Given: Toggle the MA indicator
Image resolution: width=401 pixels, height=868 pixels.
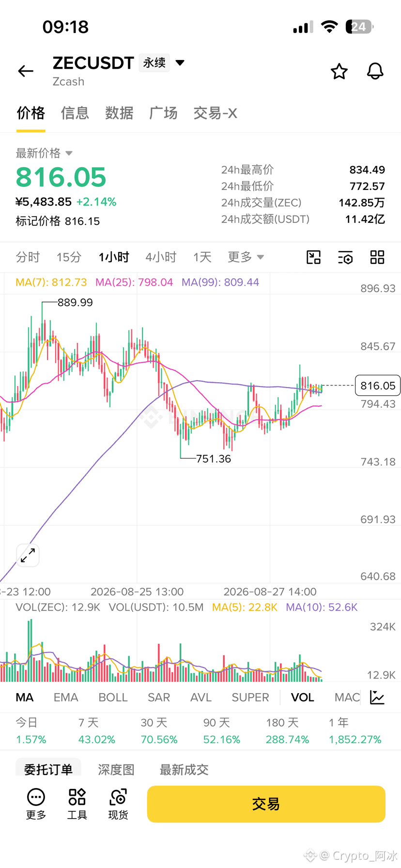Looking at the screenshot, I should (x=25, y=697).
